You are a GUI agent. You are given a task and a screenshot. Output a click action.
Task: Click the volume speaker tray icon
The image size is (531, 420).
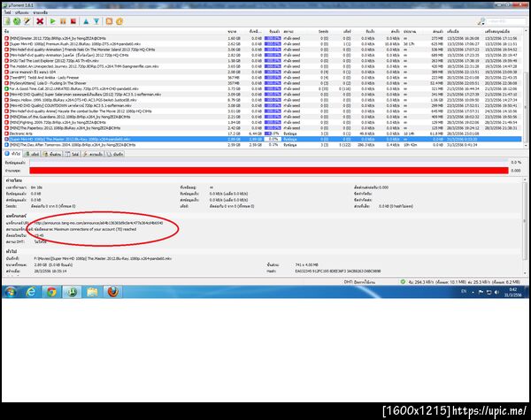coord(496,292)
